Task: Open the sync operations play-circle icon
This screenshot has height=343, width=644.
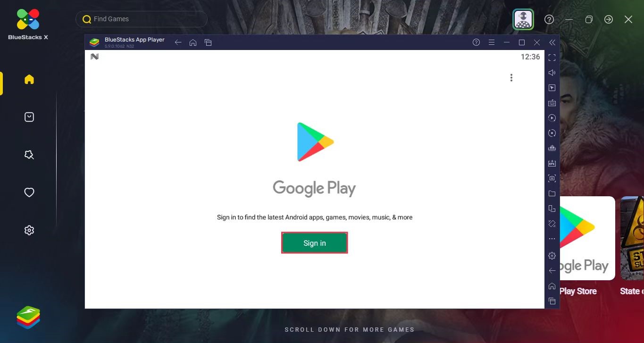Action: click(x=552, y=118)
